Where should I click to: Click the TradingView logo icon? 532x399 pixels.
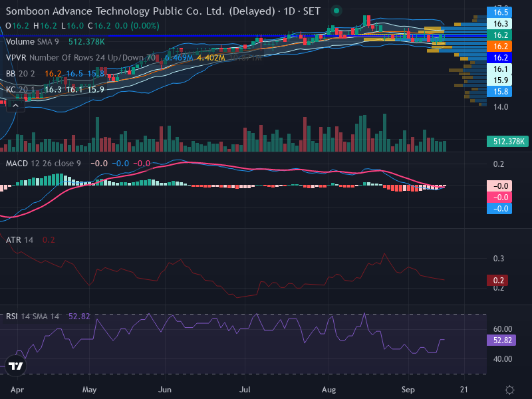(15, 366)
